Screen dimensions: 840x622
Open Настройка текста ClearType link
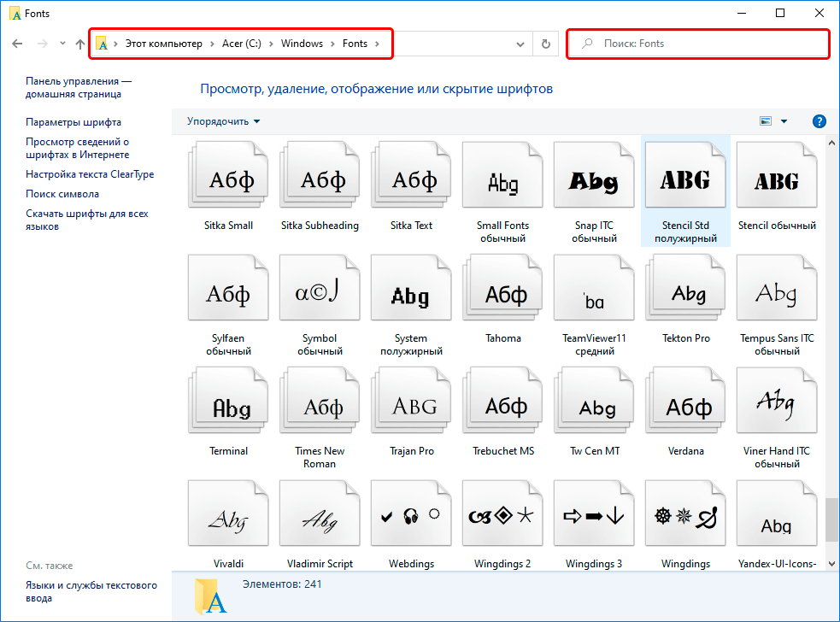pos(90,174)
